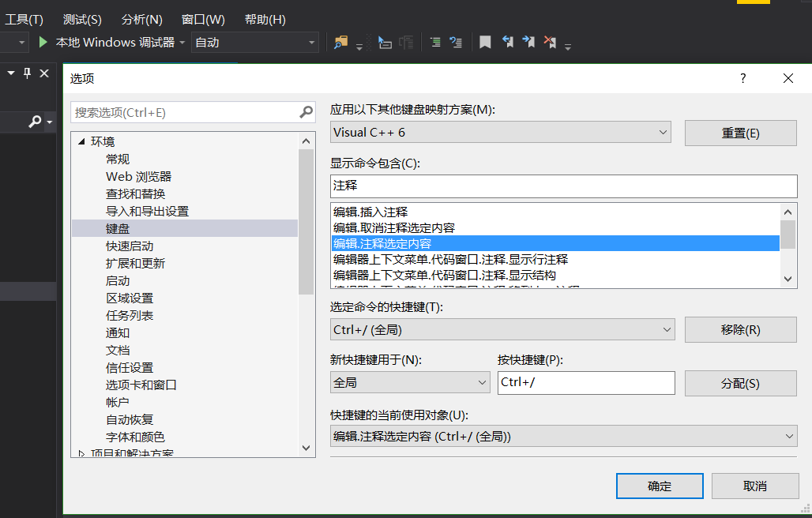Cancel the dialog with 取消 button
Screen dimensions: 812x518
pyautogui.click(x=755, y=486)
